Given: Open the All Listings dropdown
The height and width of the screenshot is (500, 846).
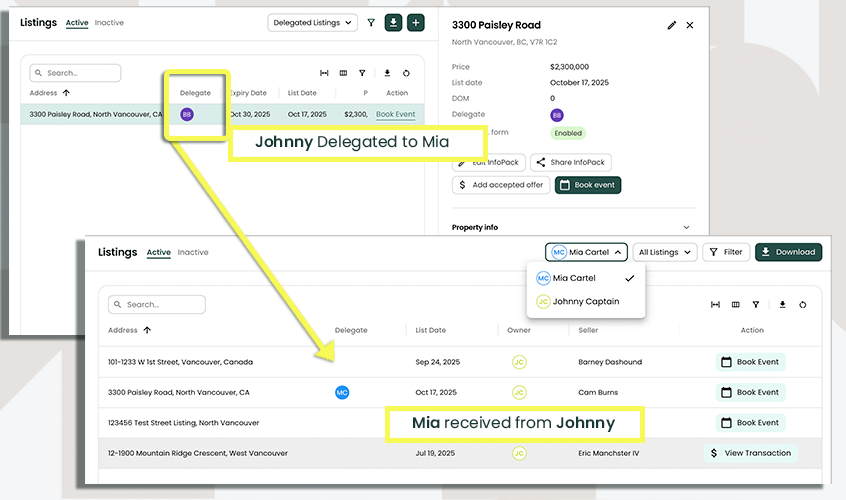Looking at the screenshot, I should [664, 252].
